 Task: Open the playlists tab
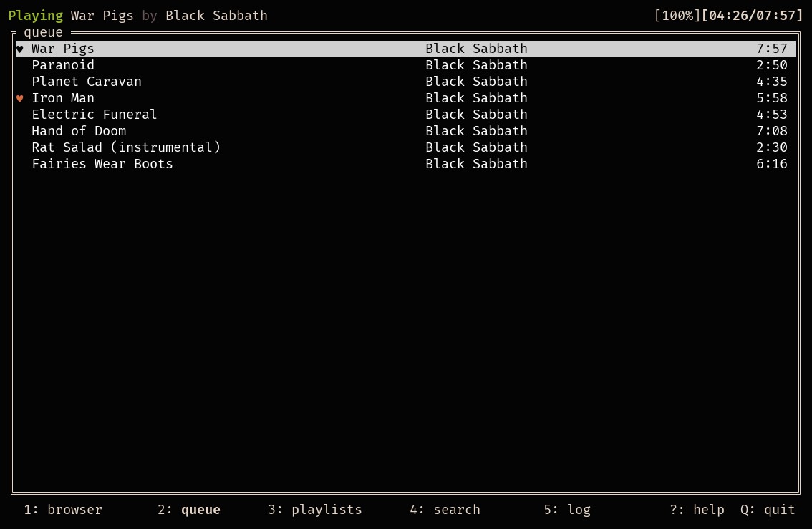[314, 510]
